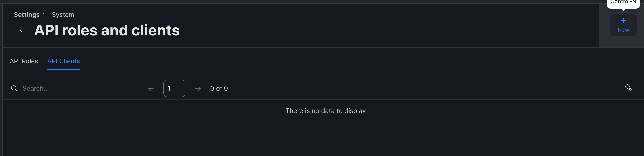Go back using the arrow beside the title

(22, 30)
